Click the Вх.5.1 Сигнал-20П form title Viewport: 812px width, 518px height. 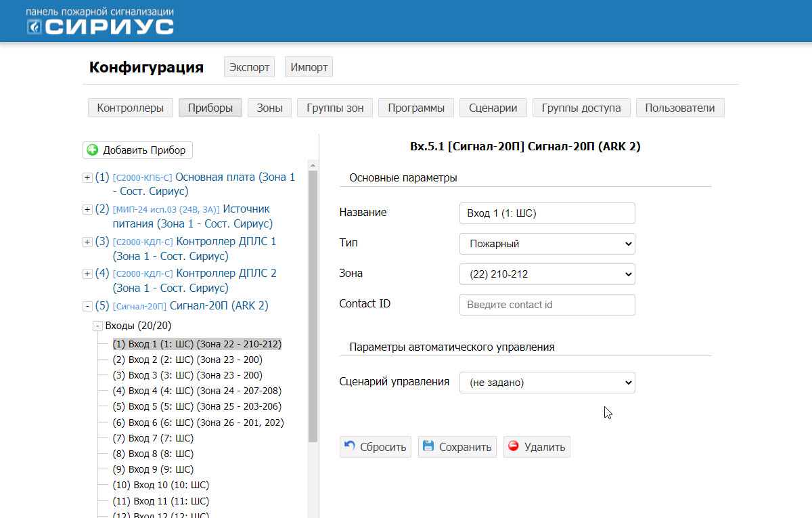(525, 146)
